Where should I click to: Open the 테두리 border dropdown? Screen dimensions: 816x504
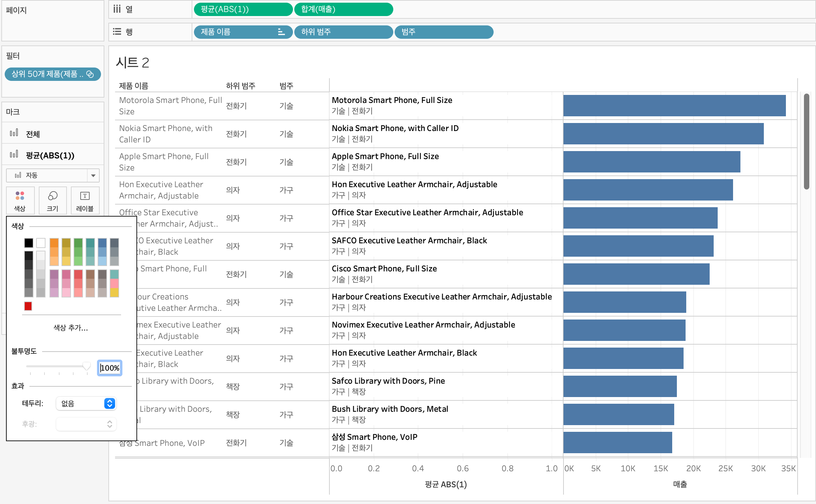click(86, 403)
